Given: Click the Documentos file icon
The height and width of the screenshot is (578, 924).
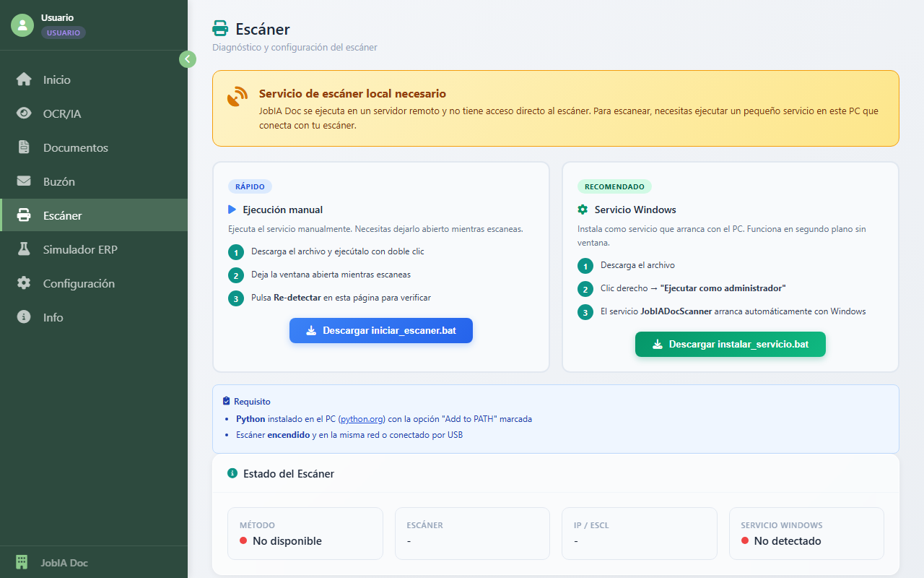Looking at the screenshot, I should point(24,147).
